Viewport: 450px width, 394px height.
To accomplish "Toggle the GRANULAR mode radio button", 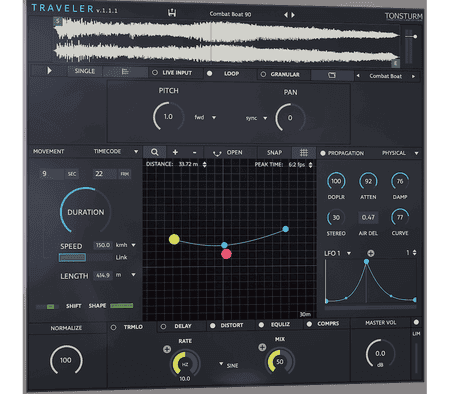I will coord(263,74).
